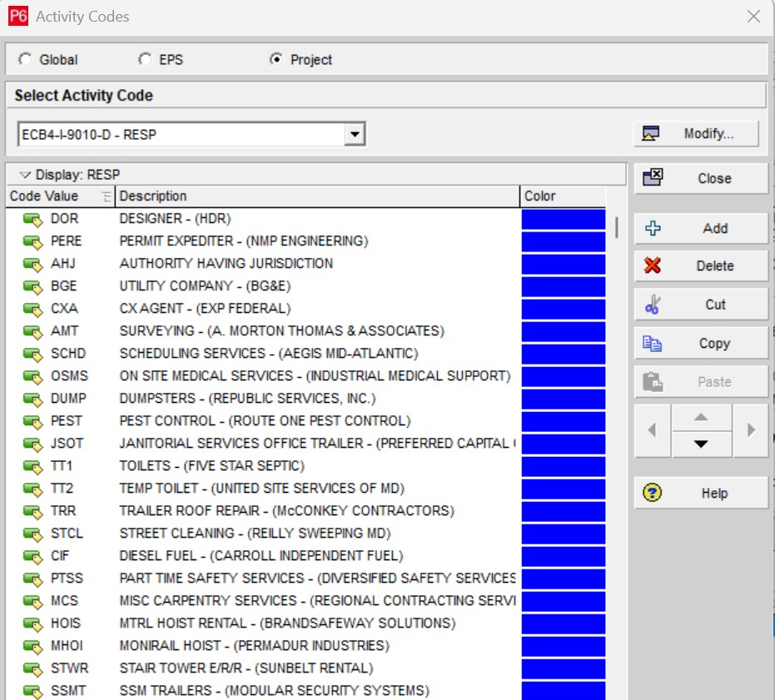
Task: Select the SCHD Scheduling Services row
Action: [x=268, y=354]
